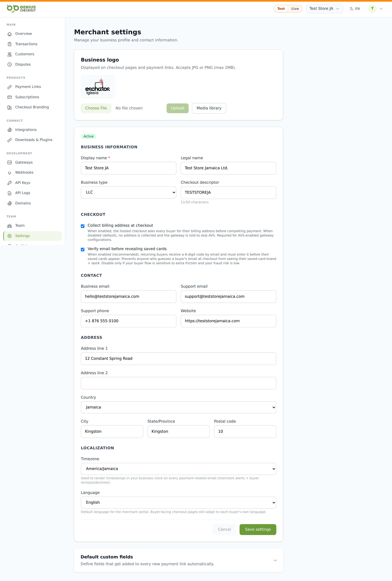Viewport: 392px width, 581px height.
Task: Click Cancel button
Action: [224, 529]
